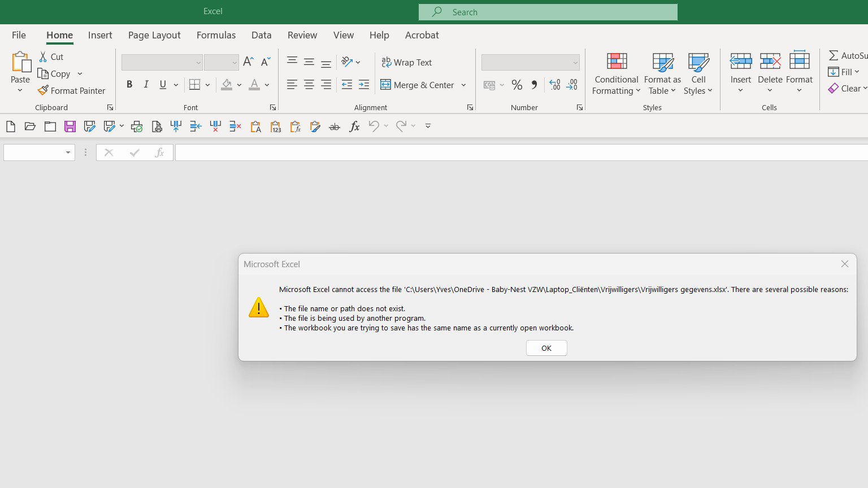The image size is (868, 488).
Task: Open the Merge & Center dropdown arrow
Action: (463, 85)
